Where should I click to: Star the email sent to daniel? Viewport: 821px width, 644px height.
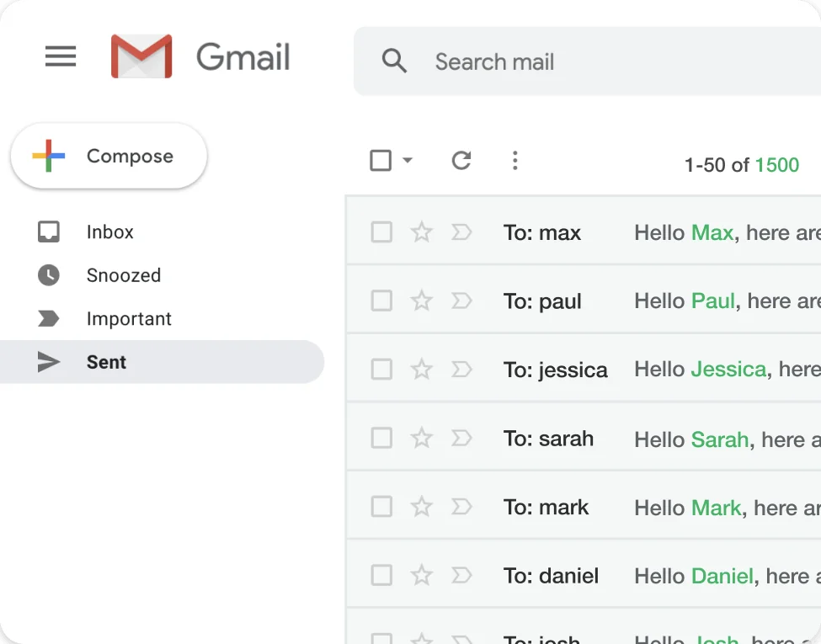[422, 575]
